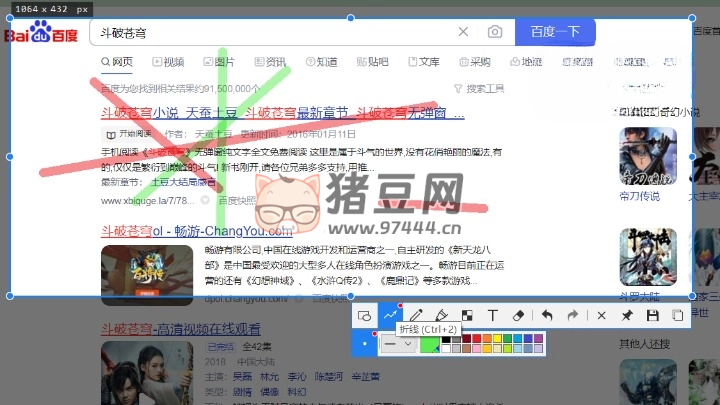Screen dimensions: 720x405
Task: Switch to the 知道 tab
Action: [322, 62]
